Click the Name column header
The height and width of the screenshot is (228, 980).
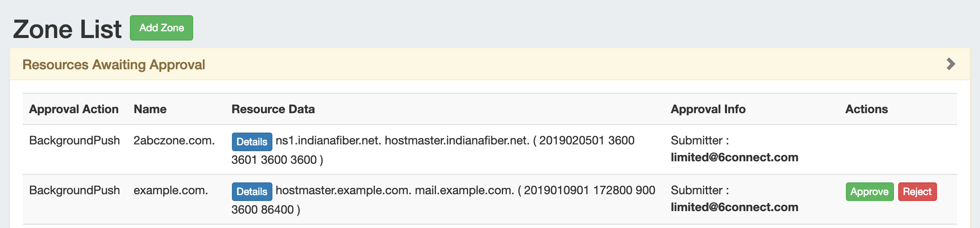tap(150, 109)
